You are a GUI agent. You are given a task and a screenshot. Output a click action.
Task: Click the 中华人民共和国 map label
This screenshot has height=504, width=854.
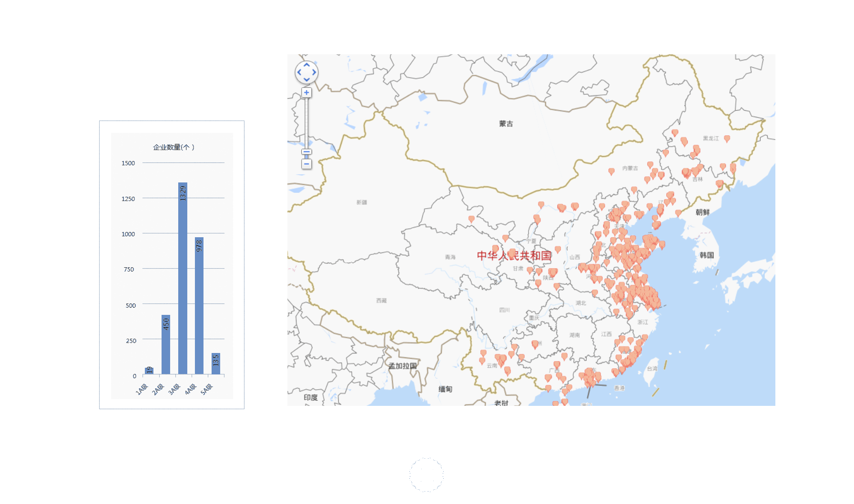click(514, 255)
